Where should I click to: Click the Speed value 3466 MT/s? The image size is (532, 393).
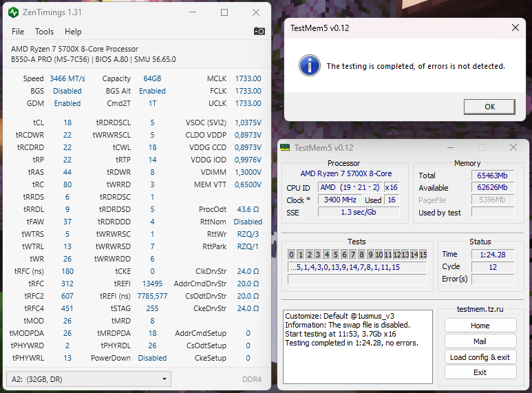point(67,78)
